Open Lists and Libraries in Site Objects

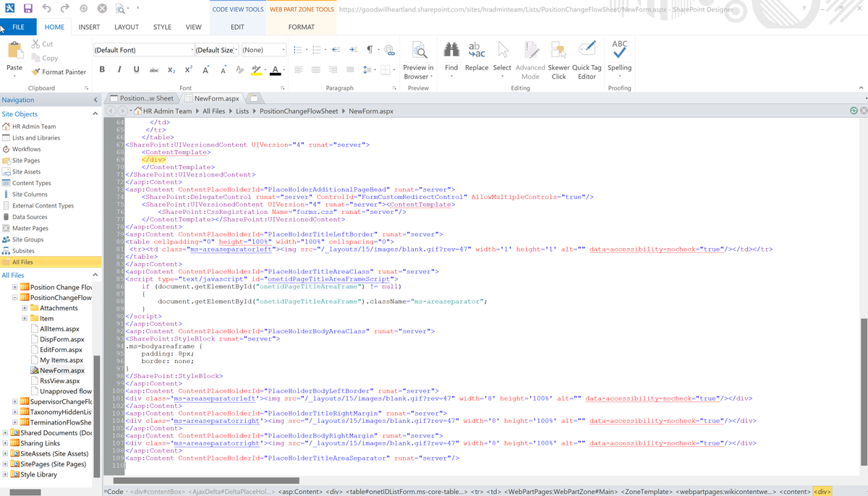tap(36, 137)
